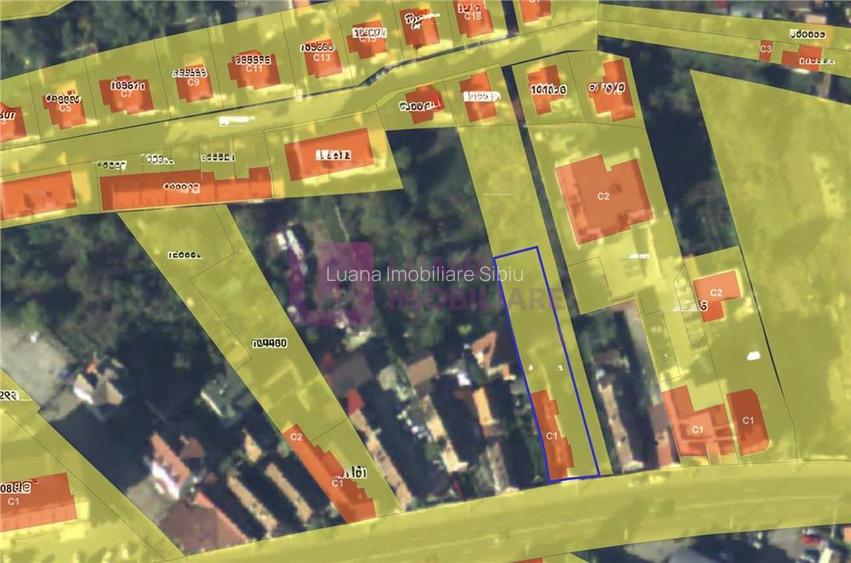Select the largest building labeled C2
Image resolution: width=851 pixels, height=563 pixels.
604,199
